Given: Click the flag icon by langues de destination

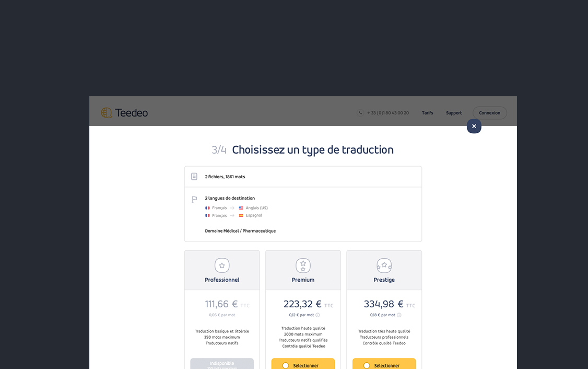Looking at the screenshot, I should [194, 199].
